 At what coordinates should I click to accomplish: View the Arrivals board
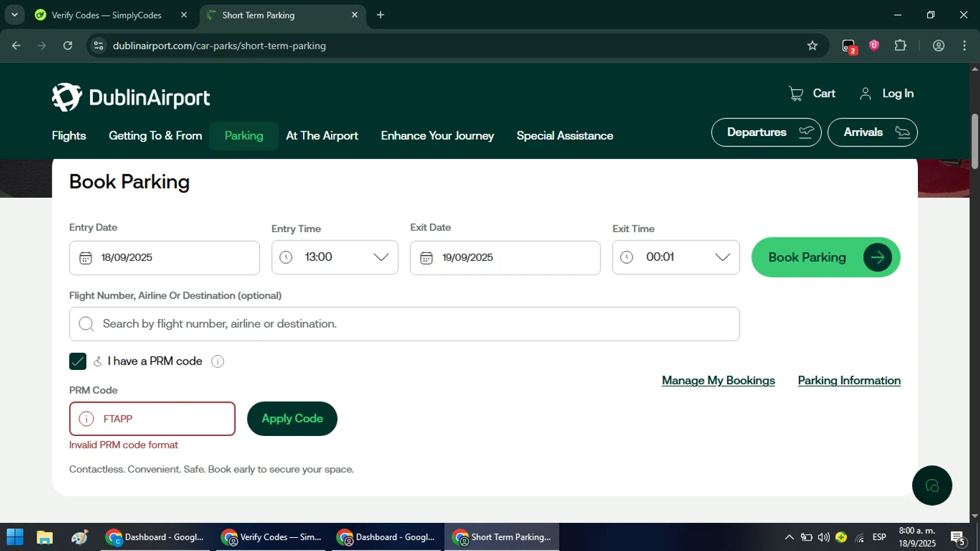pyautogui.click(x=872, y=133)
